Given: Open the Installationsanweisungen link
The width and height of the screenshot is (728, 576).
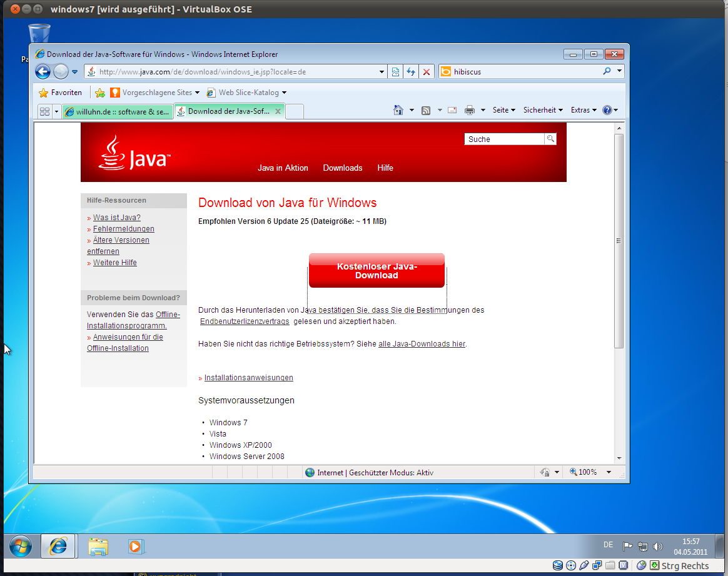Looking at the screenshot, I should click(248, 378).
